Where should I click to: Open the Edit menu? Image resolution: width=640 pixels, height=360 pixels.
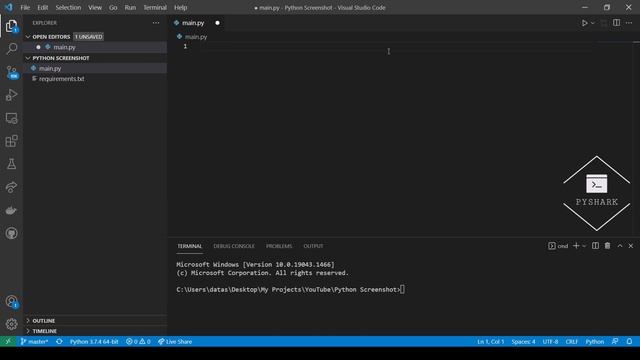(x=42, y=7)
